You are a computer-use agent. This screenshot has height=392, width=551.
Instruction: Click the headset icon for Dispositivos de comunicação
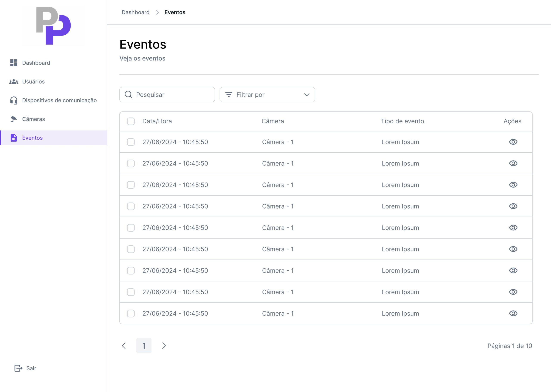click(14, 100)
